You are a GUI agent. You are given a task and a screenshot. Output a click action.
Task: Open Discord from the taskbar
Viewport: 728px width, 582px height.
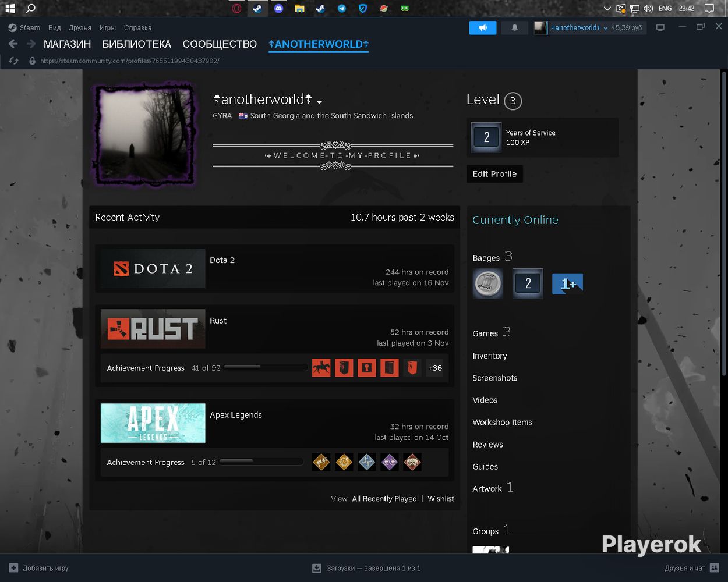[278, 8]
